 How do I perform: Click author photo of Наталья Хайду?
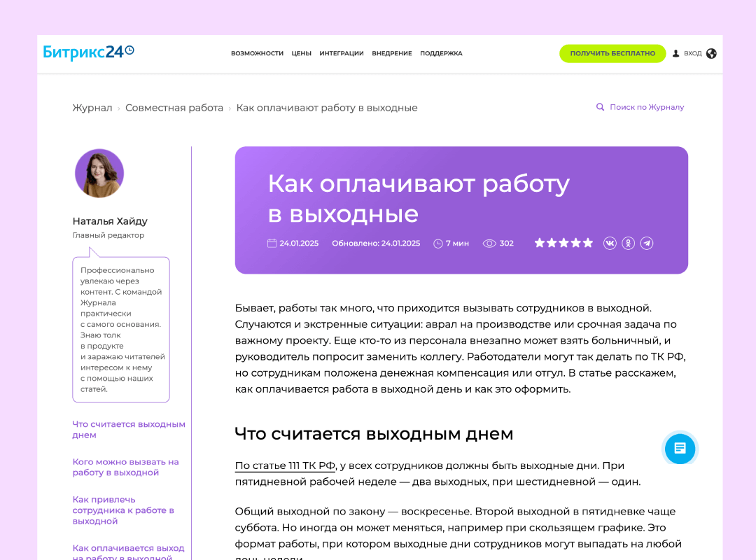coord(99,173)
